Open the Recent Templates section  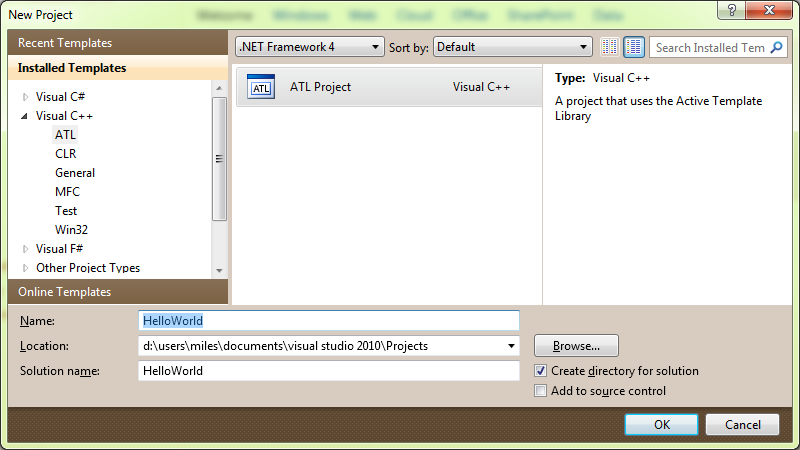coord(118,42)
